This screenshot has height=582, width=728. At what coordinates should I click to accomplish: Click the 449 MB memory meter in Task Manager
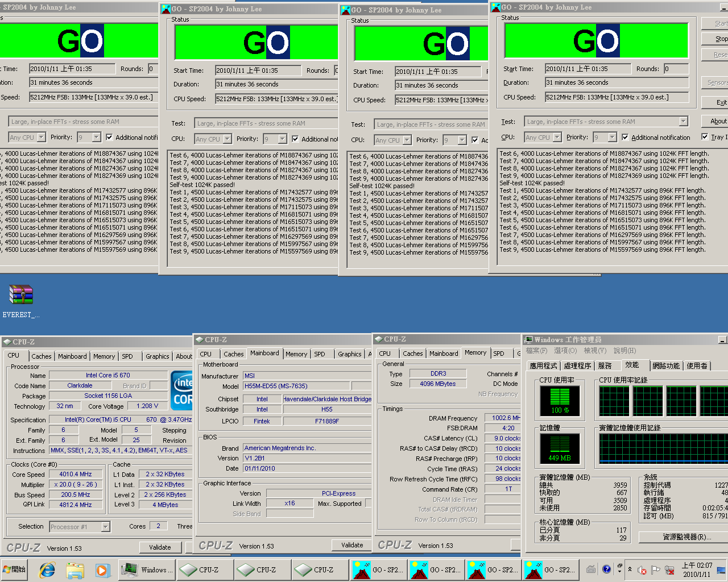pyautogui.click(x=560, y=449)
